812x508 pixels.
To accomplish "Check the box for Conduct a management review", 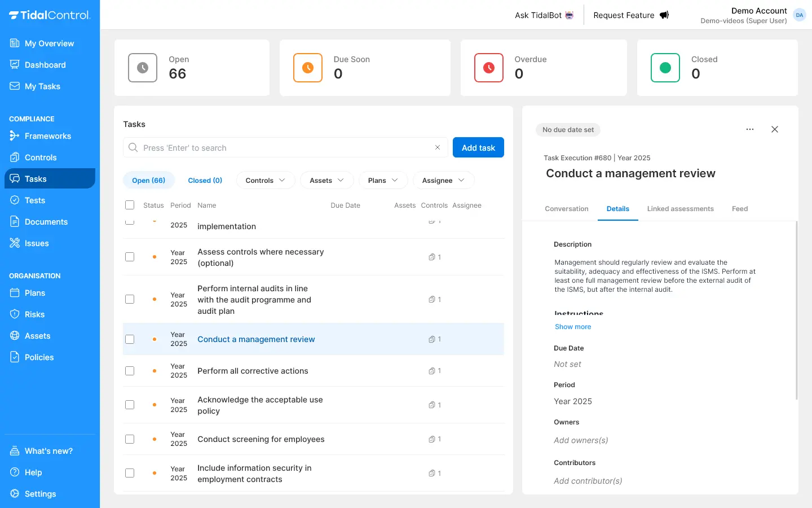I will (130, 339).
